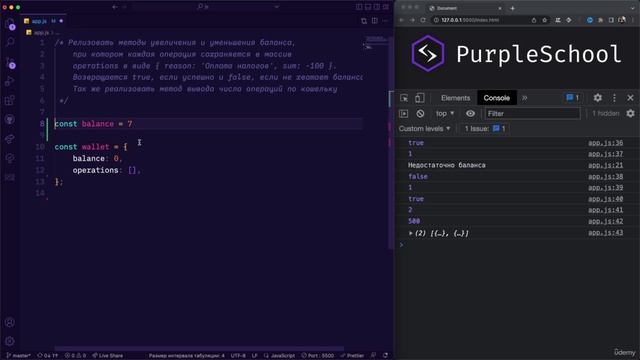Screen dimensions: 640x360
Task: Click the split editor icon in VS Code
Action: pyautogui.click(x=375, y=21)
